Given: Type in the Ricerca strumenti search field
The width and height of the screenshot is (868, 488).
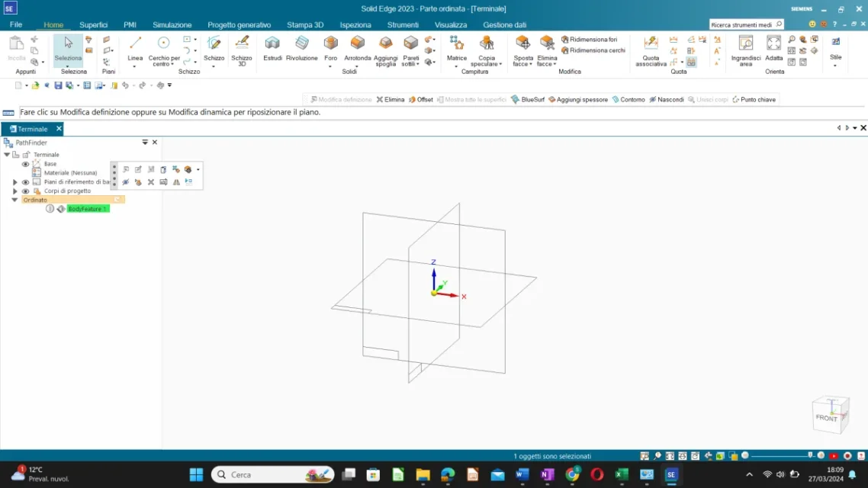Looking at the screenshot, I should pos(744,24).
